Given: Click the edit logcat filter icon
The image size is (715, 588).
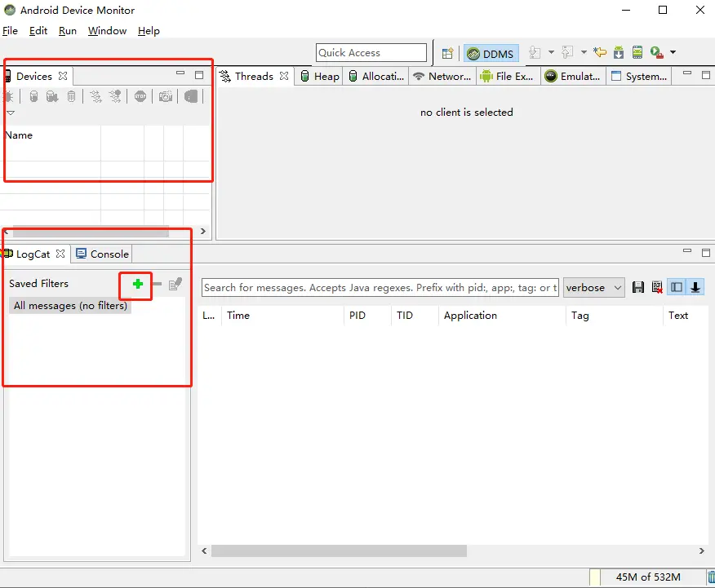Looking at the screenshot, I should click(x=175, y=284).
